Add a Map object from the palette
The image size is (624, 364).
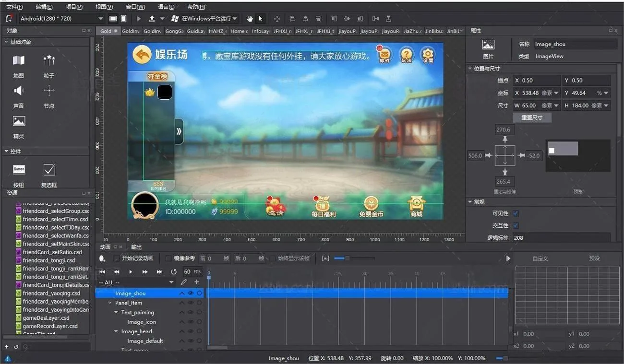pos(18,60)
